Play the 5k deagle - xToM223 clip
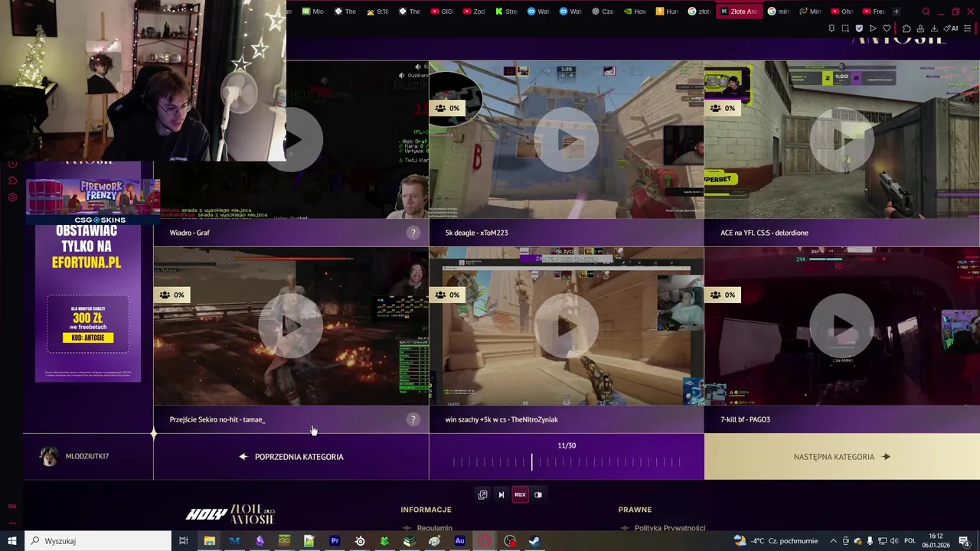Screen dimensions: 980x551 tap(567, 139)
